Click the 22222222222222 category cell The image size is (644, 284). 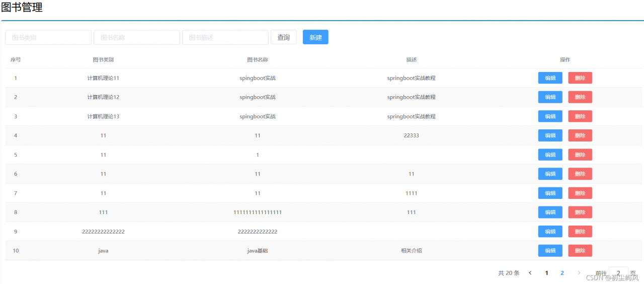[x=103, y=231]
